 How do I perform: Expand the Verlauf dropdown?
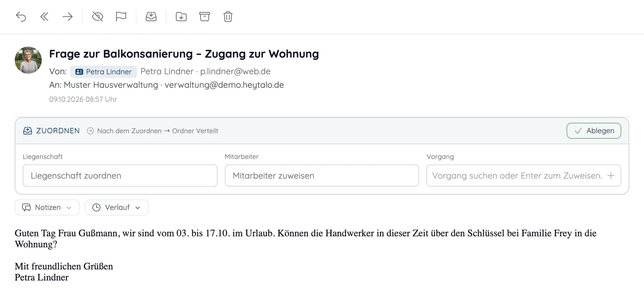(117, 207)
